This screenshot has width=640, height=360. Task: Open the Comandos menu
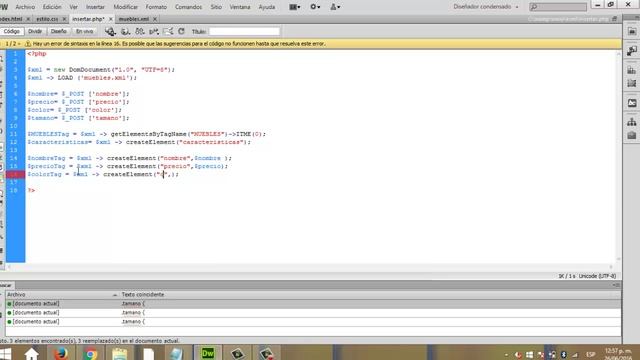(x=188, y=7)
